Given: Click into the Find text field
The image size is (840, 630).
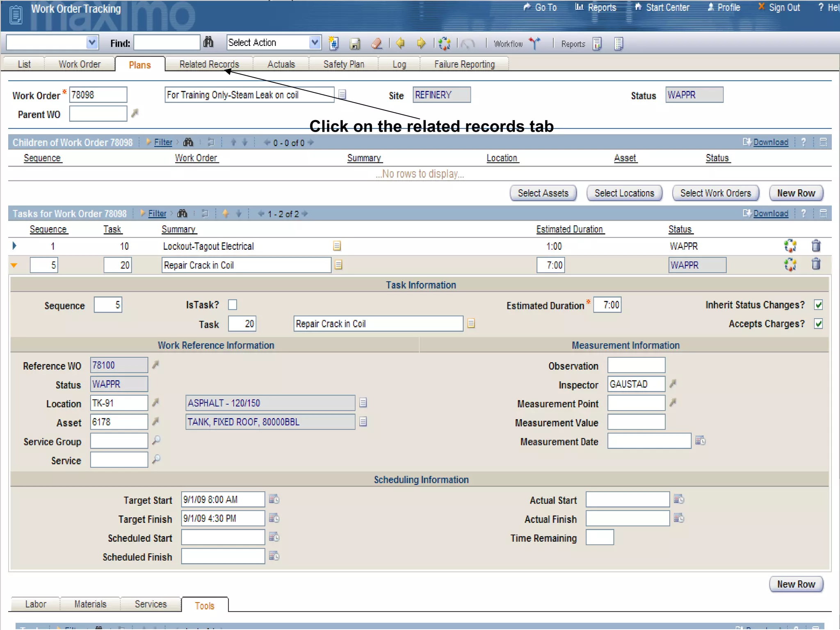Looking at the screenshot, I should tap(167, 42).
